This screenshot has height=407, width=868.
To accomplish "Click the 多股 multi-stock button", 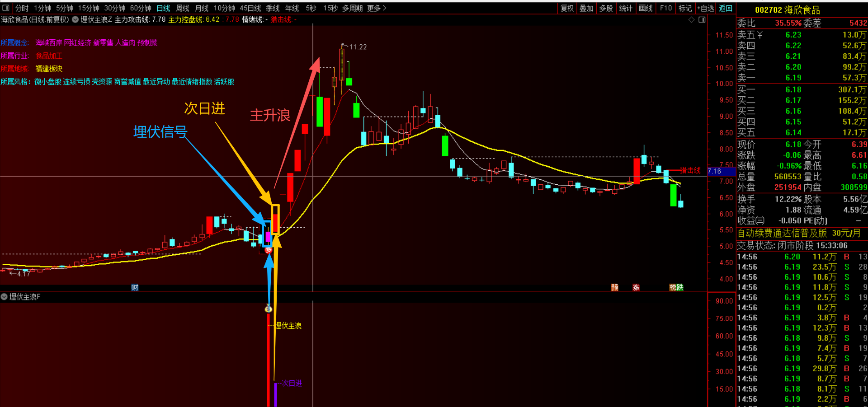I will (x=606, y=8).
